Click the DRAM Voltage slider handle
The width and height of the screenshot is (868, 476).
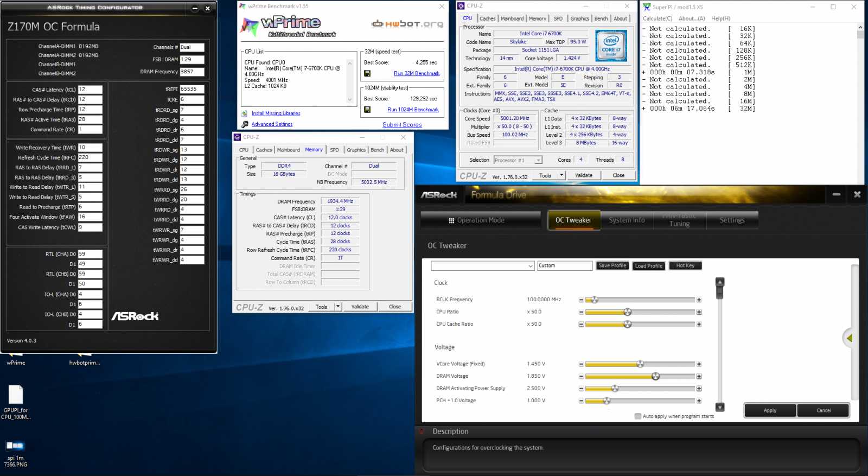pyautogui.click(x=655, y=376)
